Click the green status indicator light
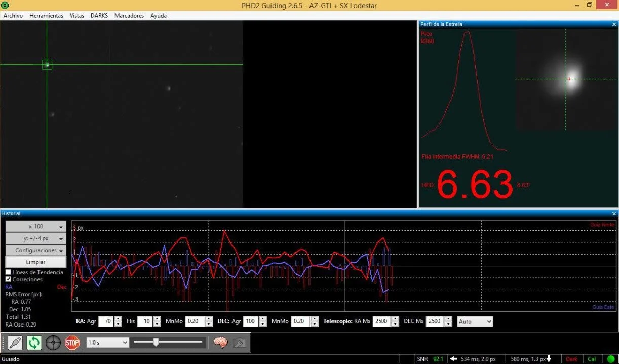Image resolution: width=619 pixels, height=364 pixels. pyautogui.click(x=611, y=359)
